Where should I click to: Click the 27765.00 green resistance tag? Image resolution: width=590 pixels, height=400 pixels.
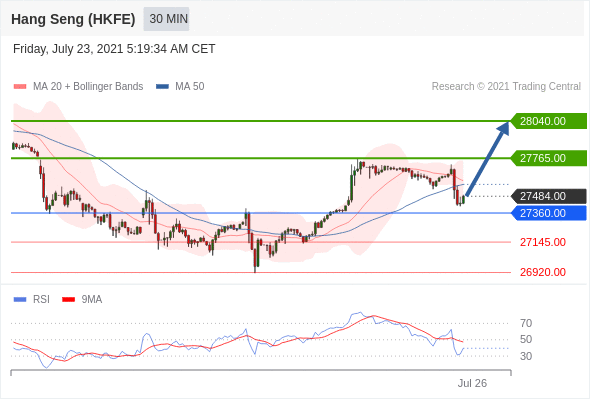coord(549,158)
